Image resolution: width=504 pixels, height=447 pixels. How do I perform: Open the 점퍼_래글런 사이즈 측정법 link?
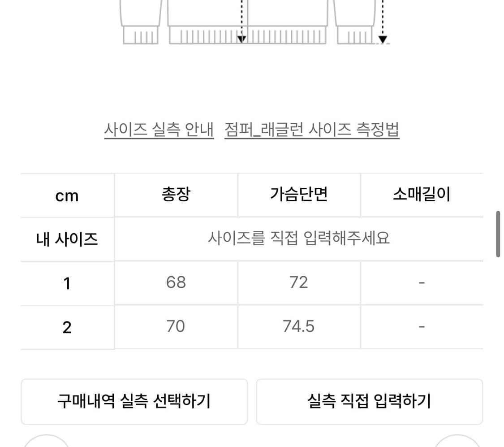pyautogui.click(x=311, y=130)
